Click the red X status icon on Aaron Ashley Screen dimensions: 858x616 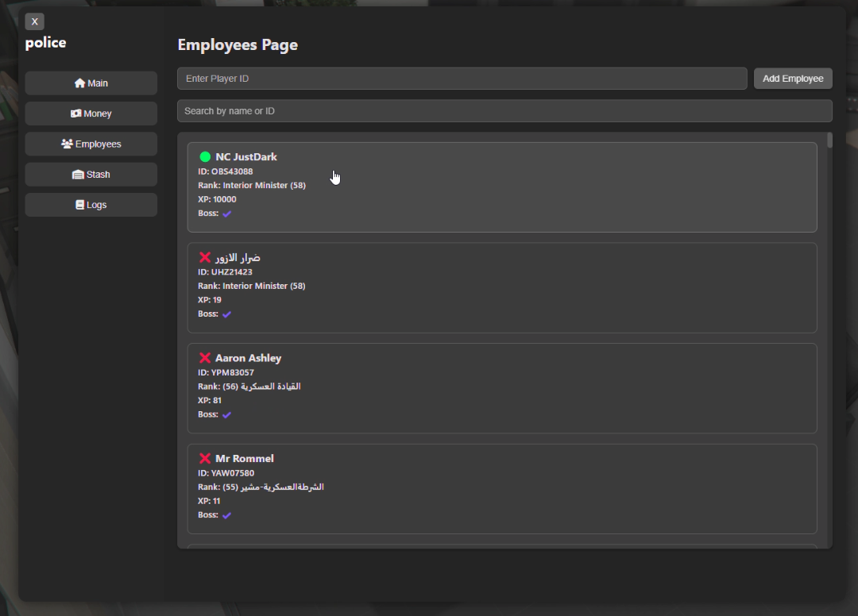tap(206, 357)
